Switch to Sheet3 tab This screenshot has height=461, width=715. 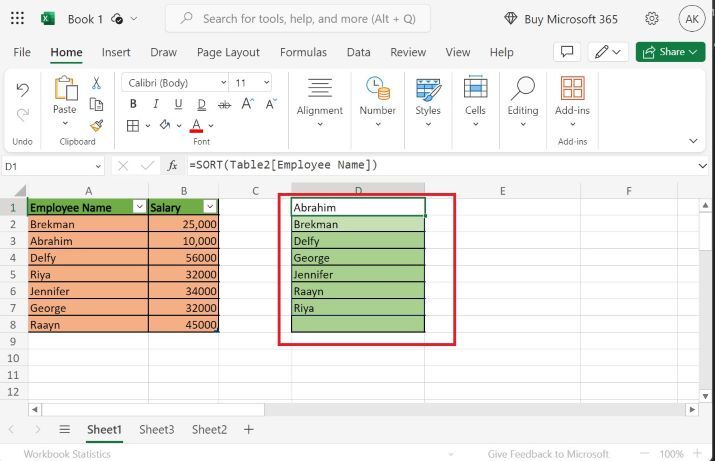pos(156,430)
